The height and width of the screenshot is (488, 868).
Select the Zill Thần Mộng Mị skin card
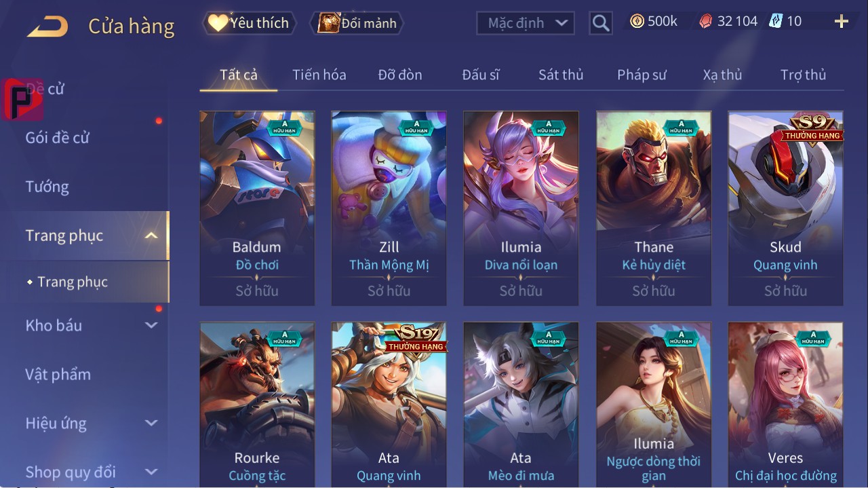click(x=389, y=208)
